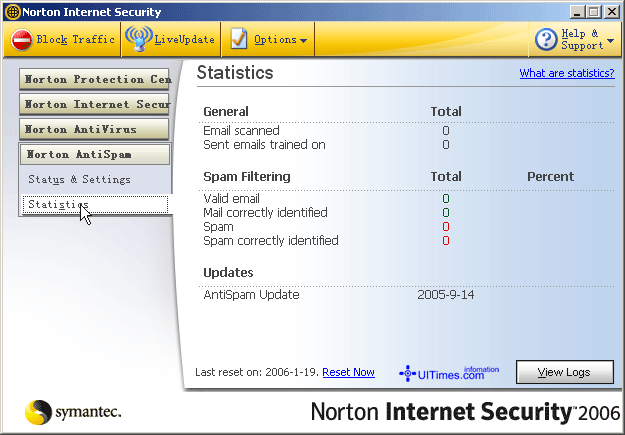The width and height of the screenshot is (625, 435).
Task: Click the Mail correctly identified label
Action: tap(265, 213)
